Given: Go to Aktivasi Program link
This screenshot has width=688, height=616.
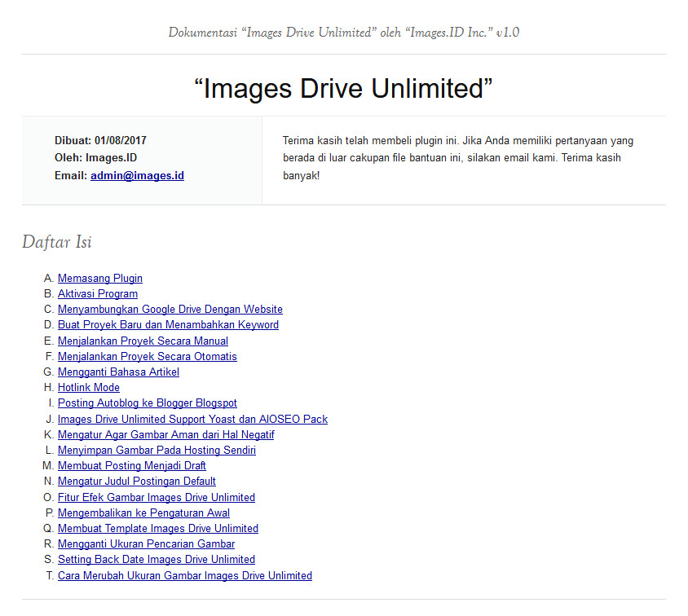Looking at the screenshot, I should (98, 294).
